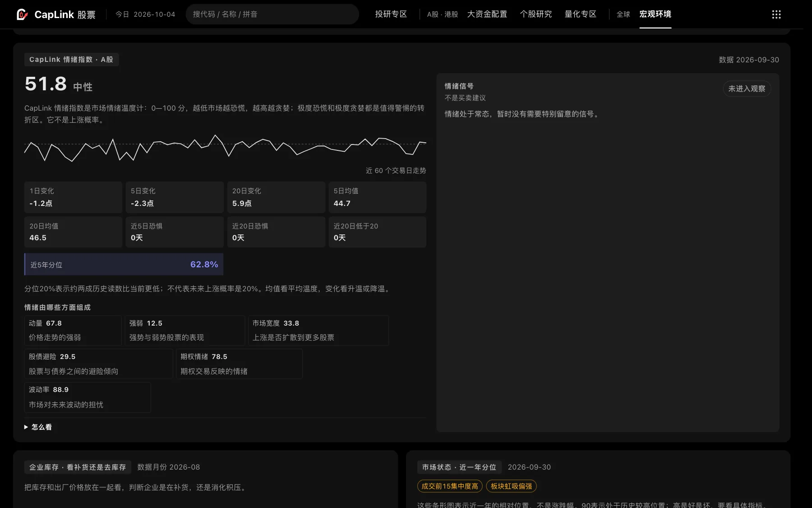Open the 大资金配置 tab
Screen dimensions: 812x508
pyautogui.click(x=487, y=14)
